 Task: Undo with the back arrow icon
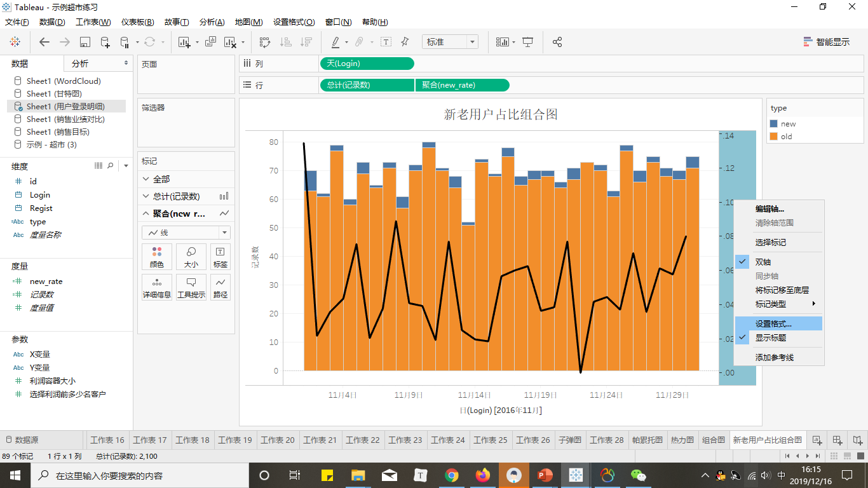tap(44, 42)
